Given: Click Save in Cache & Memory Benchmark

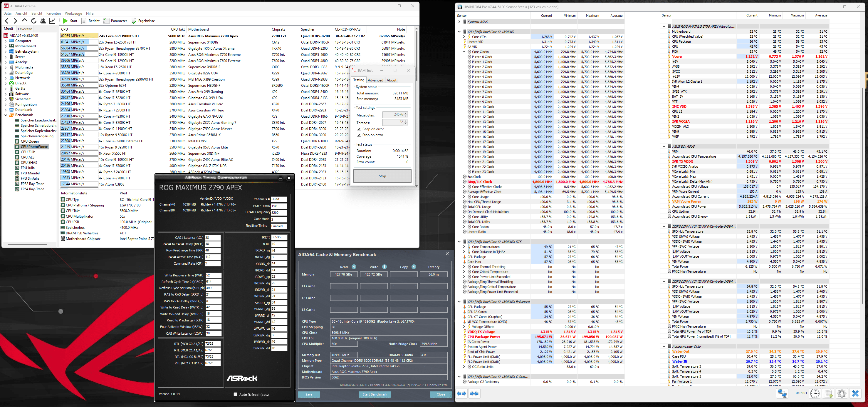Looking at the screenshot, I should pyautogui.click(x=309, y=394).
